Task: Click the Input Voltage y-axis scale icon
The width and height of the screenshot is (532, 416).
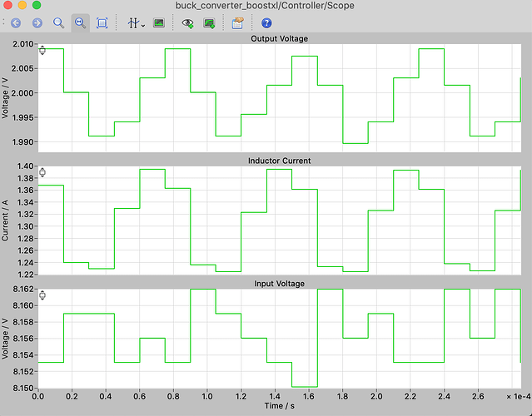Action: [42, 295]
